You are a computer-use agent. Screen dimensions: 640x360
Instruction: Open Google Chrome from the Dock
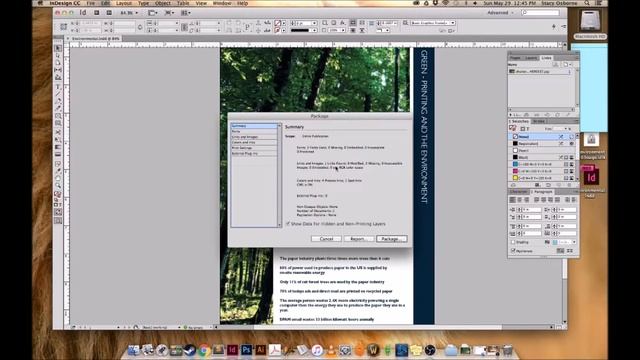[x=204, y=350]
